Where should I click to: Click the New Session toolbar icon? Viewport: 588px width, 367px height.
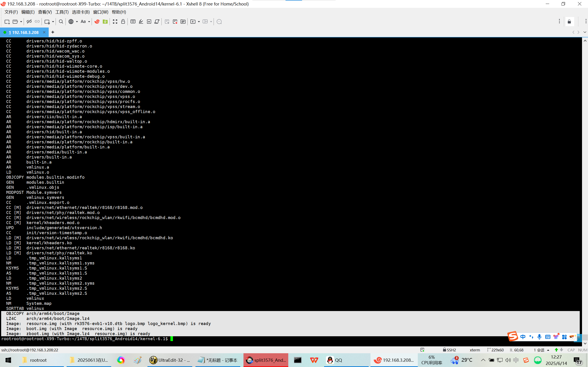[x=7, y=22]
